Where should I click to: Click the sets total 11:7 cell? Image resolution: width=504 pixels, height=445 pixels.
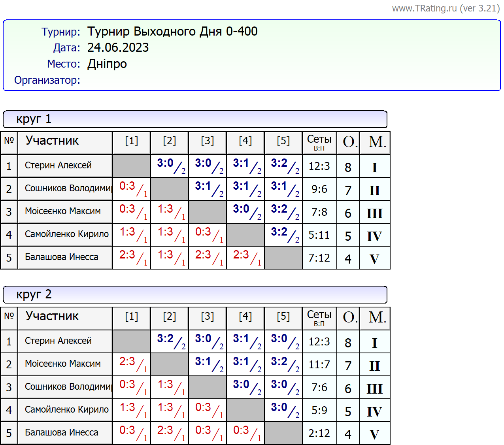pos(319,365)
